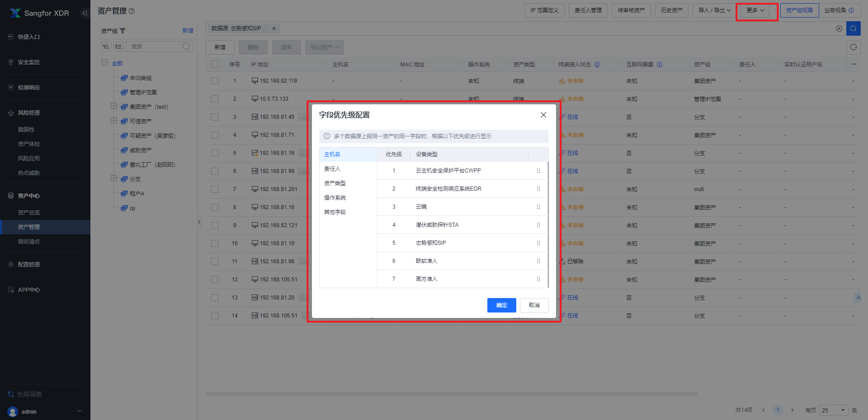This screenshot has width=868, height=420.
Task: Click help icon next to 资产管理 title
Action: (132, 11)
